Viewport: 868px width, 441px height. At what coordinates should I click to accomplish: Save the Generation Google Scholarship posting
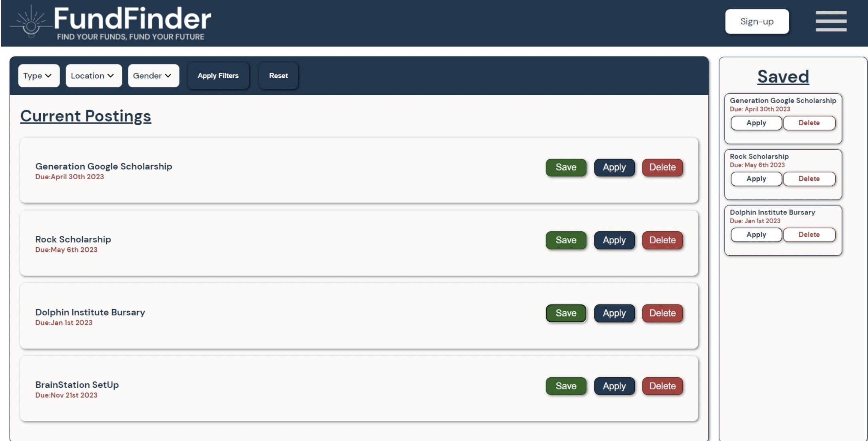[x=566, y=167]
